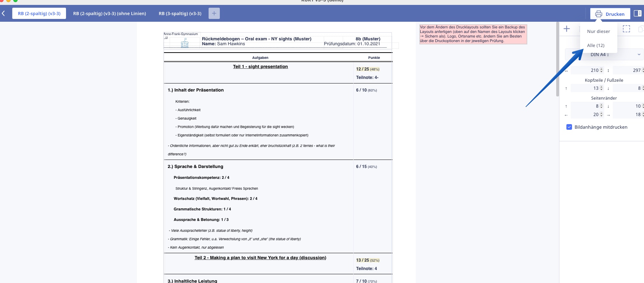Click the dashed selection frame icon
This screenshot has width=644, height=283.
click(x=626, y=29)
